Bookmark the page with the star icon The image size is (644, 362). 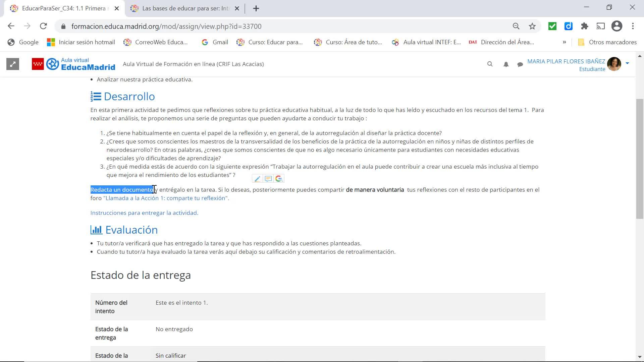tap(532, 26)
